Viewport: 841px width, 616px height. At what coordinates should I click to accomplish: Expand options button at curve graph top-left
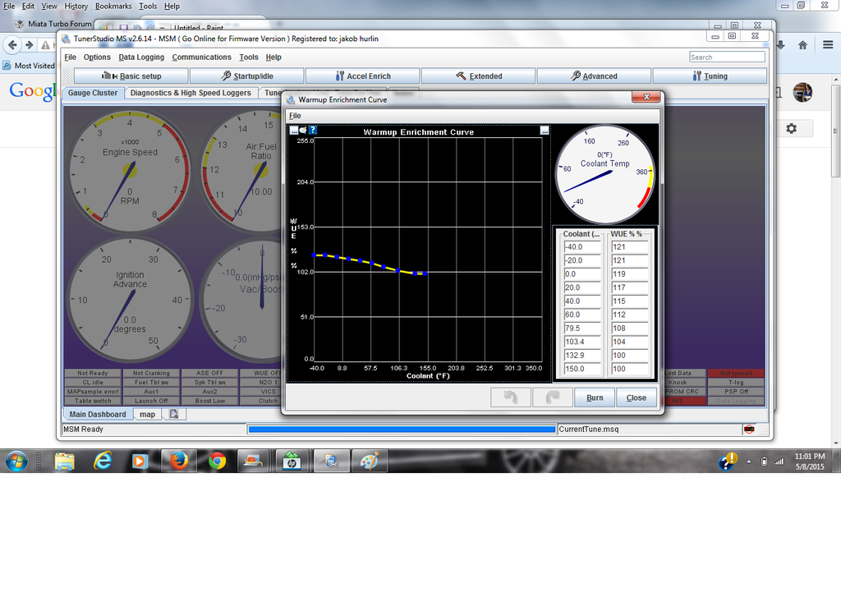[x=294, y=131]
